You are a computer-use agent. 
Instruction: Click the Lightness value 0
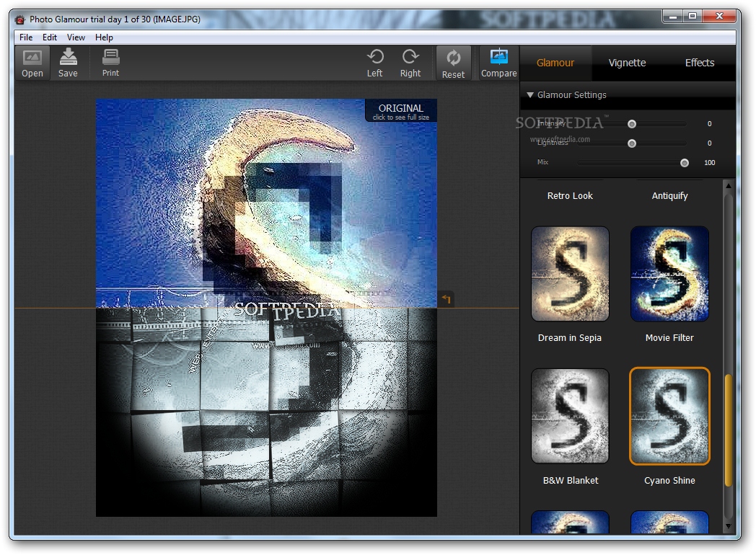coord(709,143)
